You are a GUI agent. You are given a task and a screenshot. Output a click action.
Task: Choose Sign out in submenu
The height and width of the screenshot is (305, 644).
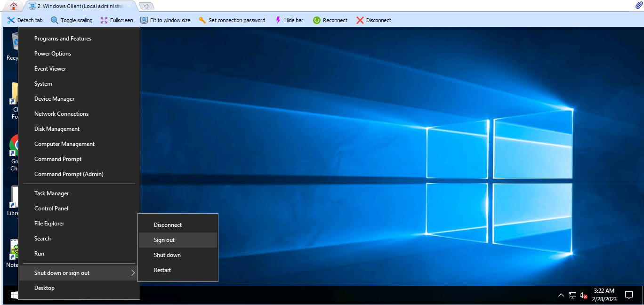click(178, 240)
